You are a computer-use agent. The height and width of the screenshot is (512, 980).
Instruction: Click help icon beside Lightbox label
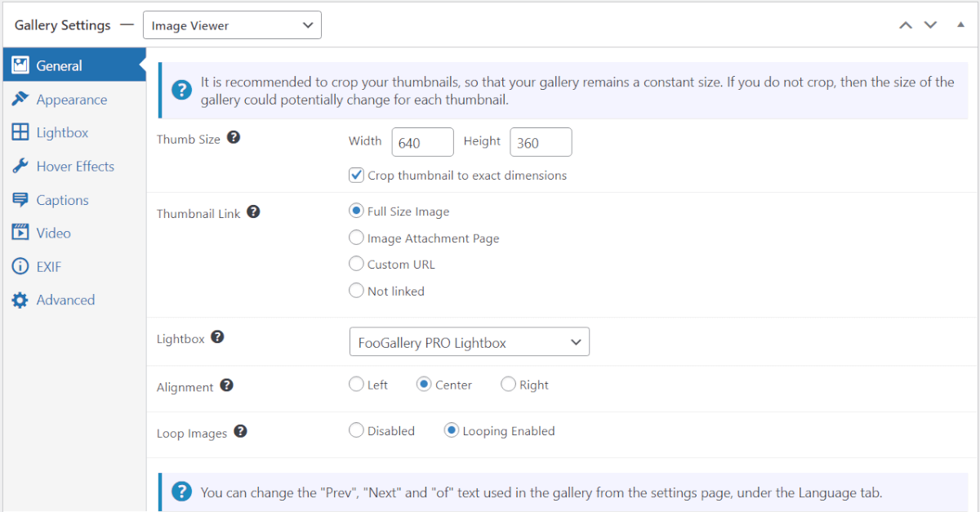coord(218,336)
